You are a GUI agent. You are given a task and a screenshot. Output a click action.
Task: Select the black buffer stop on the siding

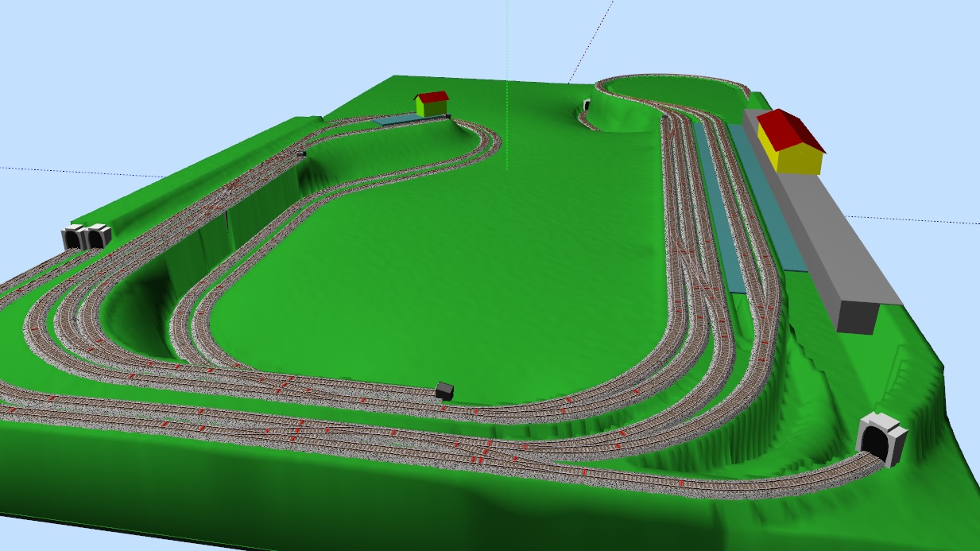[x=444, y=390]
